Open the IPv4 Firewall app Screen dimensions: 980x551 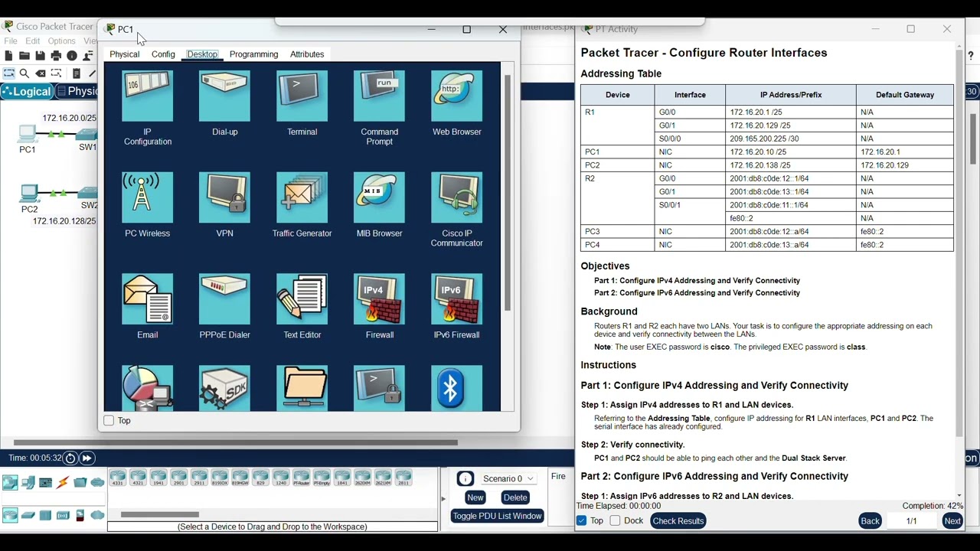tap(379, 306)
